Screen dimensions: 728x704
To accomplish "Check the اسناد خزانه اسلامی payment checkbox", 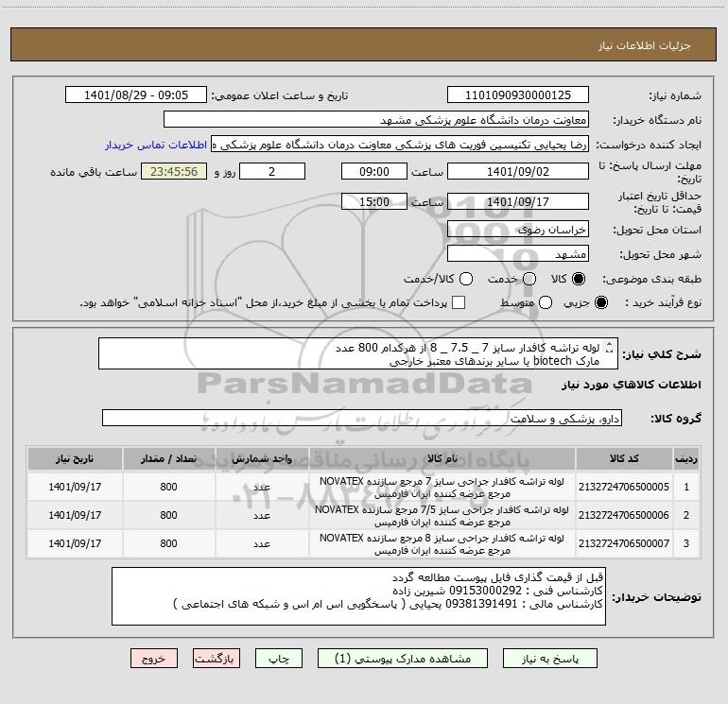I will point(459,302).
